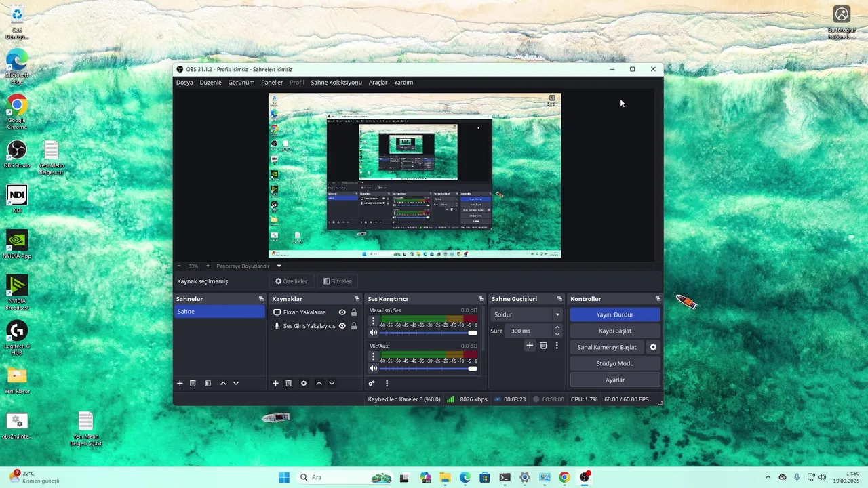Open Sahne Koleksiyonu menu
Viewport: 868px width, 488px height.
click(x=336, y=83)
